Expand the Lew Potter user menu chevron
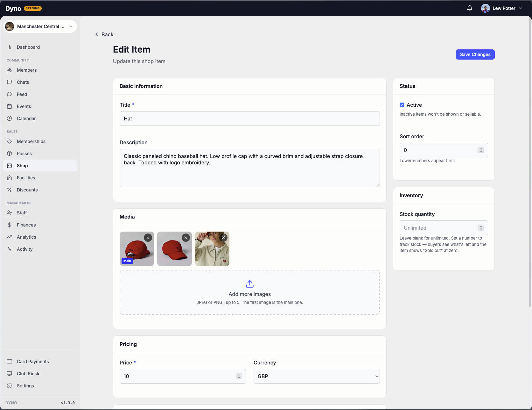The image size is (532, 410). coord(521,8)
